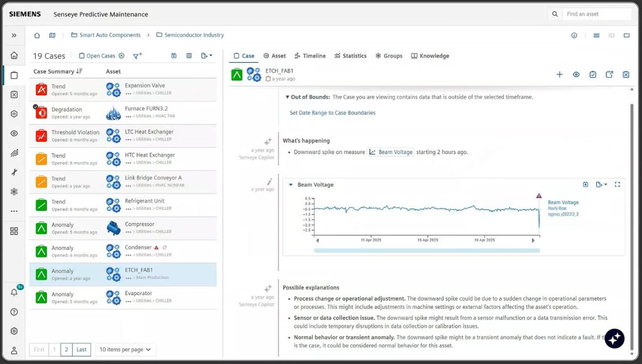Select the Expansion Valve Trend case
Screen dimensions: 642x364
[x=123, y=90]
